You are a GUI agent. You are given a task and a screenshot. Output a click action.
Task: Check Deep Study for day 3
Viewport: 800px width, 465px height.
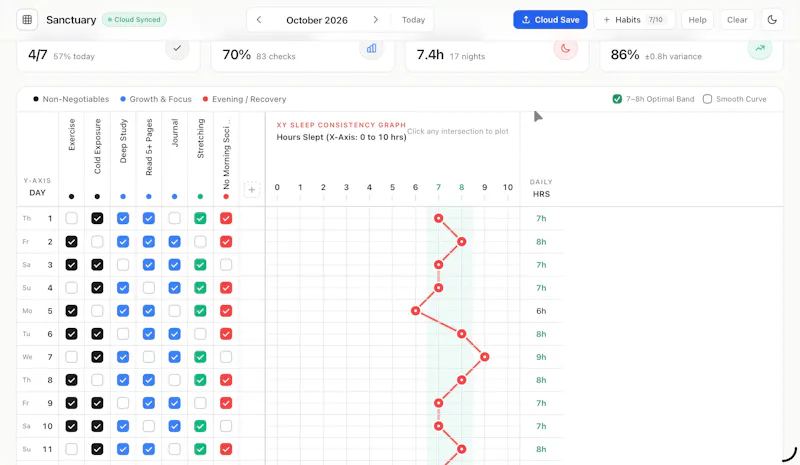[123, 264]
